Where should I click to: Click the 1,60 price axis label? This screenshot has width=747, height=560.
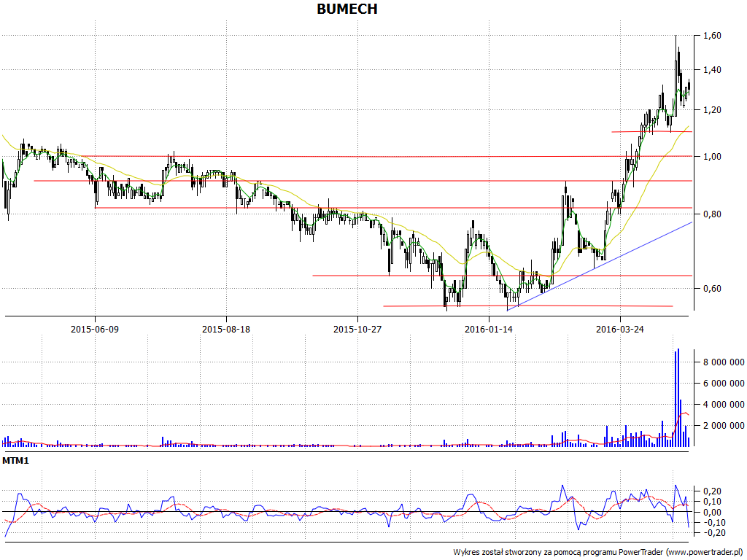pos(712,36)
